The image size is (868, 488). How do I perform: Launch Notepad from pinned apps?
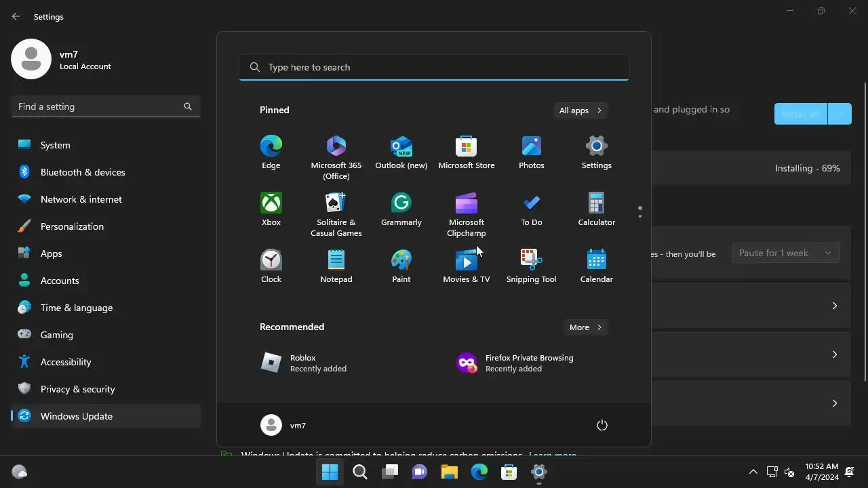pos(336,266)
